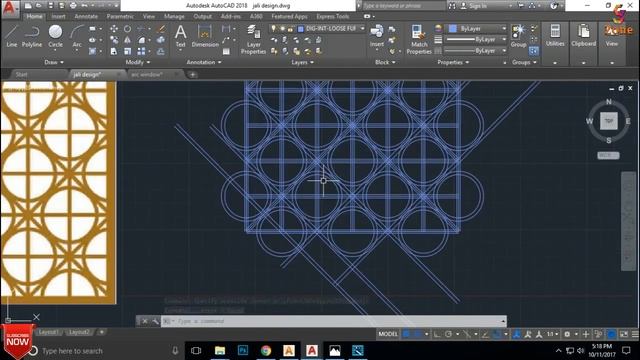Open the annotation scale 1:1 dropdown
This screenshot has width=640, height=360.
(552, 334)
